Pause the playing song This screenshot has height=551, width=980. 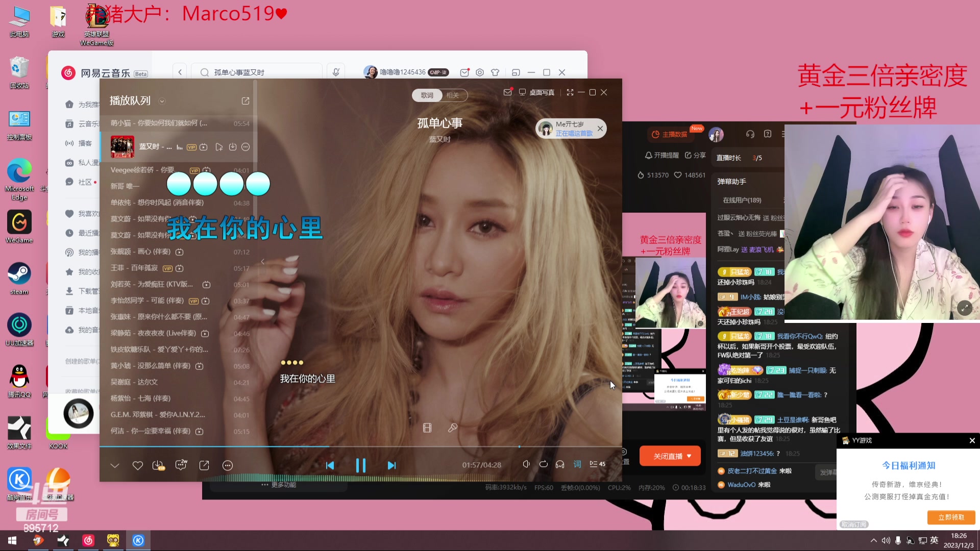(360, 465)
